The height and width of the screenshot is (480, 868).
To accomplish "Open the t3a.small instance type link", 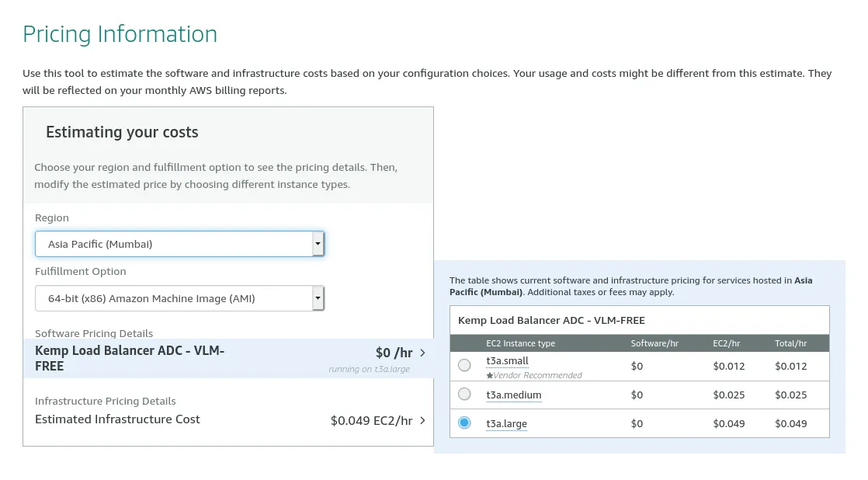I will [507, 361].
